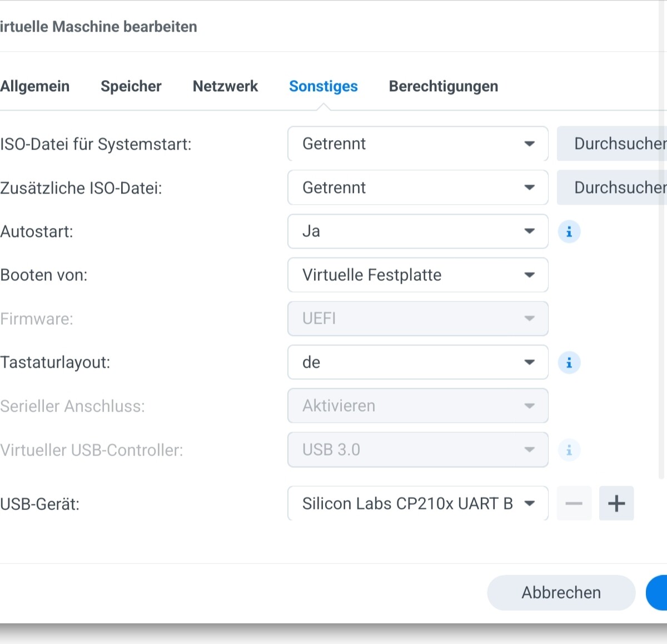The image size is (667, 644).
Task: Expand the Booten von dropdown
Action: pos(418,275)
